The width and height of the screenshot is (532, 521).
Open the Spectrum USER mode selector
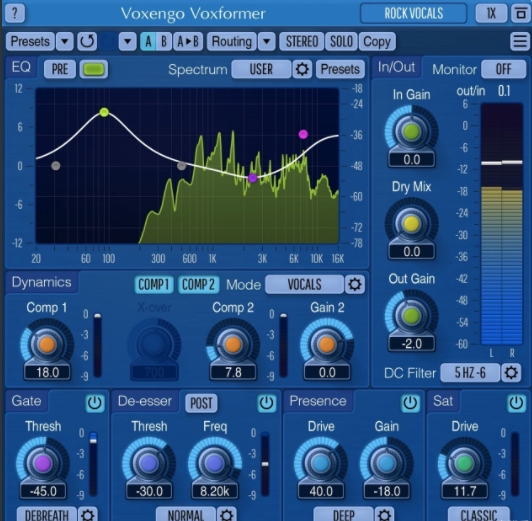[261, 69]
